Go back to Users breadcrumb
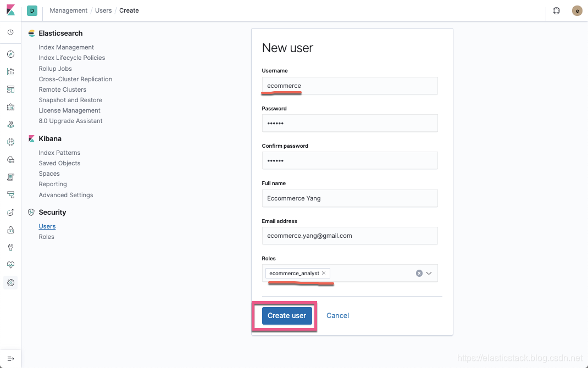This screenshot has width=588, height=368. click(103, 10)
